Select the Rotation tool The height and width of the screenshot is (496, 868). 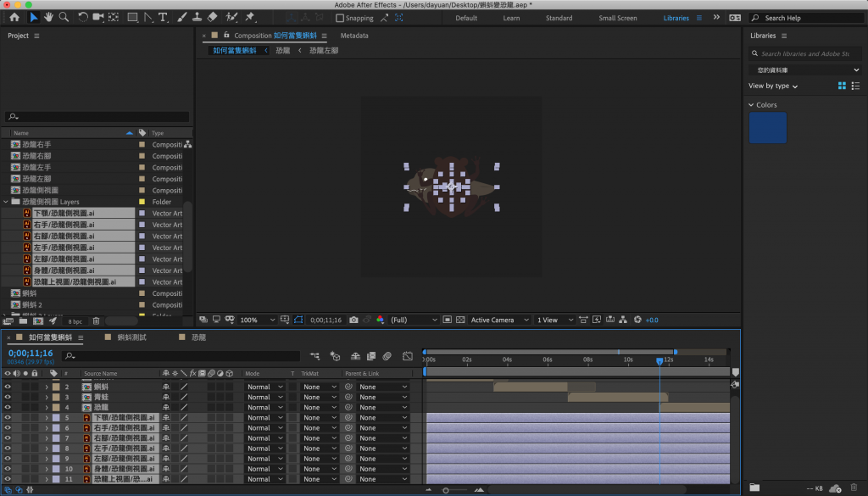[83, 17]
